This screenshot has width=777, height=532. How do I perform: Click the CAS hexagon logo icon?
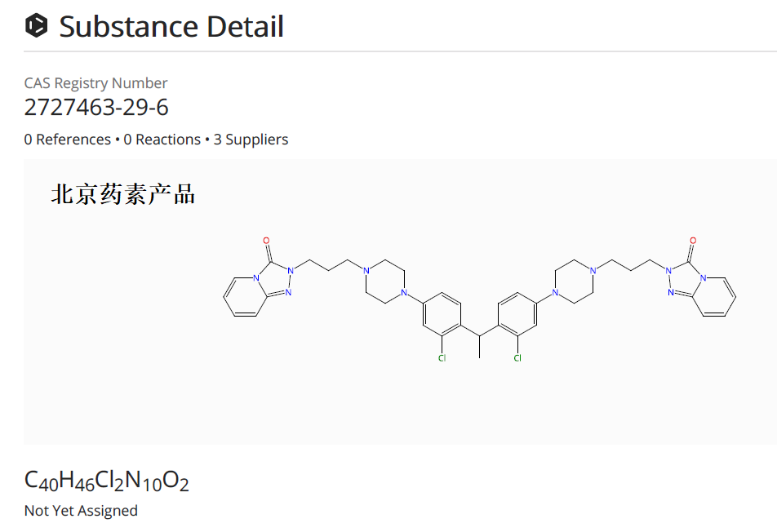37,27
